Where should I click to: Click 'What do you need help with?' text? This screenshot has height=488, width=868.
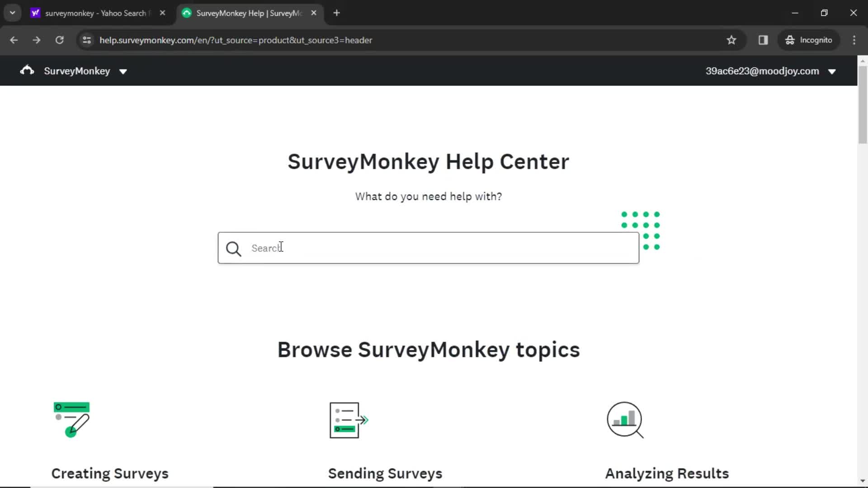(428, 197)
